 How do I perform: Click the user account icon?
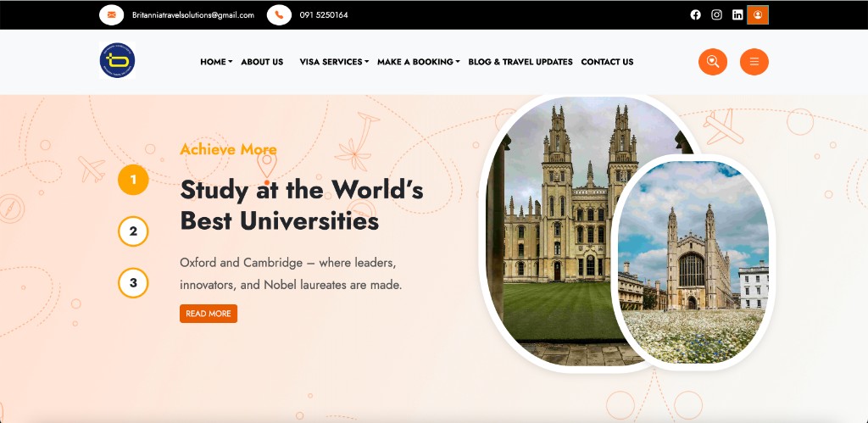758,15
